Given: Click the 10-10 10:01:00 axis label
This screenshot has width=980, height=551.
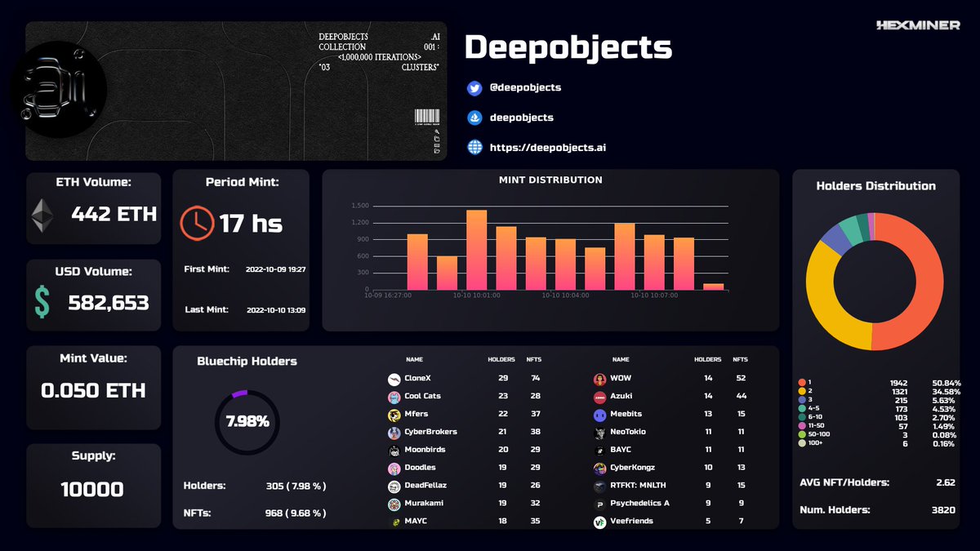Looking at the screenshot, I should pyautogui.click(x=476, y=295).
